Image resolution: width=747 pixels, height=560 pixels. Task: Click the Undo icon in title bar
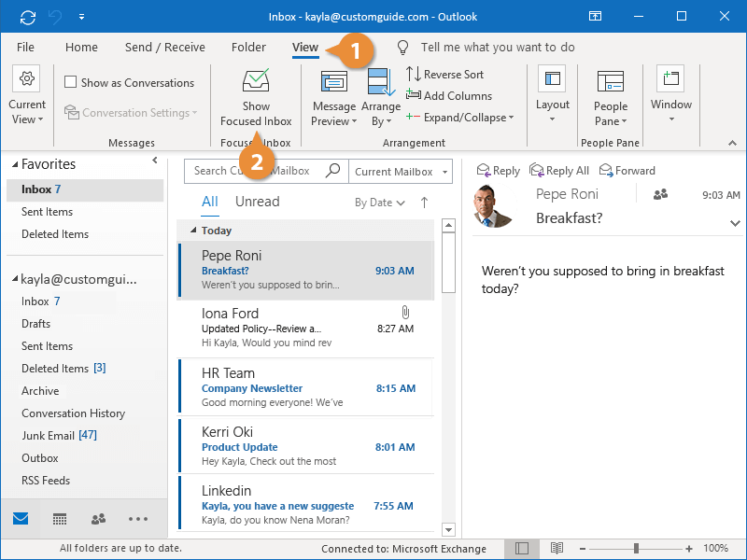pos(55,17)
